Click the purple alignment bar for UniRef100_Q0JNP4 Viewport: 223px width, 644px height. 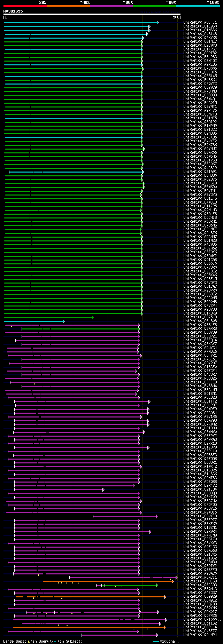[x=120, y=635]
